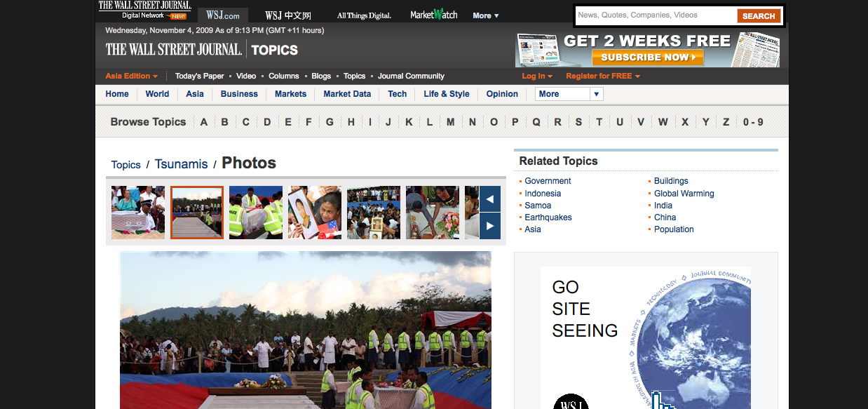Screen dimensions: 868x409
Task: Open Today's Paper
Action: [x=199, y=76]
